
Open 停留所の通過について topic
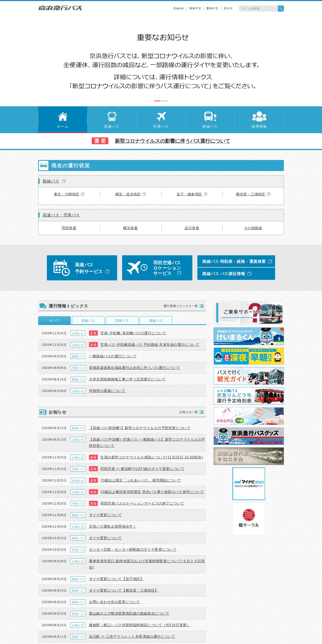107,391
